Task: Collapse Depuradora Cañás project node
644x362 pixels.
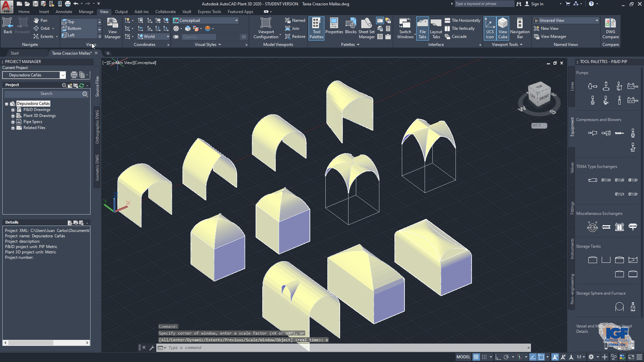Action: 6,104
